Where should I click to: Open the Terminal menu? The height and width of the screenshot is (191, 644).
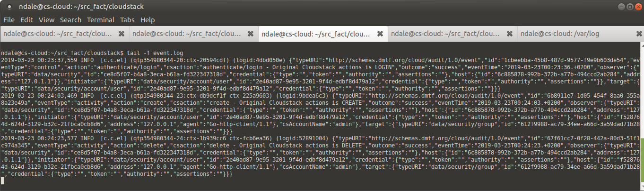[101, 20]
